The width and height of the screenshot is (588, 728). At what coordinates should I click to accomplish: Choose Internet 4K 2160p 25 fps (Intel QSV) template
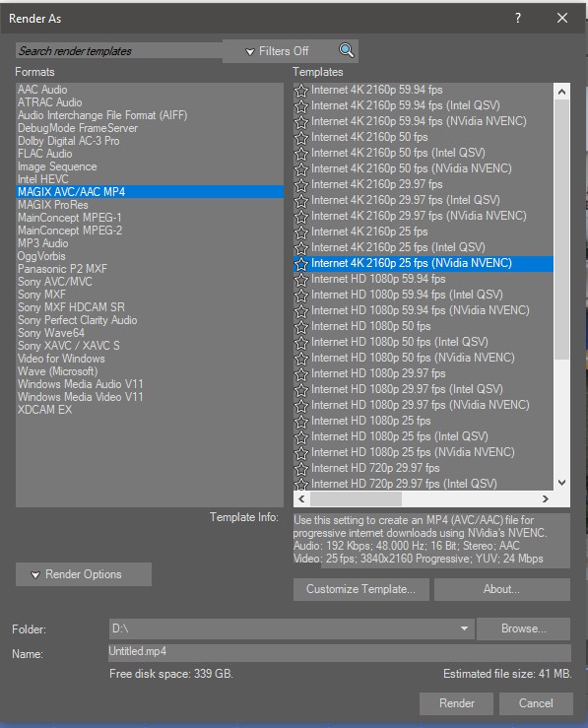point(424,247)
